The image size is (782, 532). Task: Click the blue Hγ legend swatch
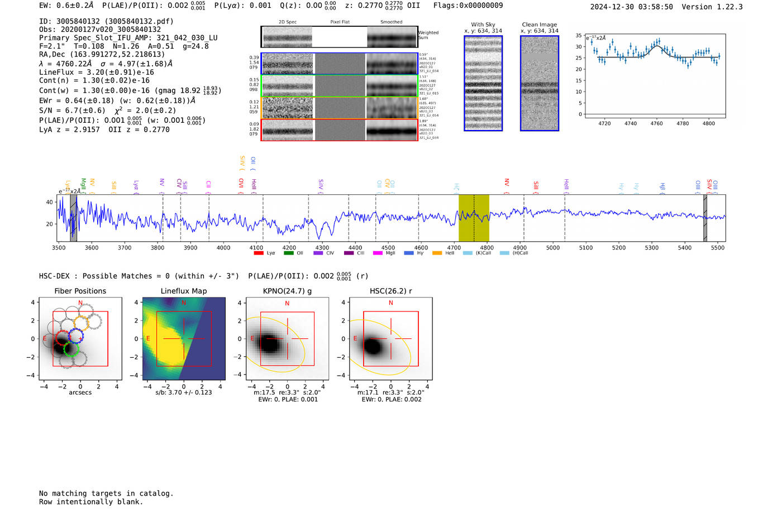tap(409, 253)
